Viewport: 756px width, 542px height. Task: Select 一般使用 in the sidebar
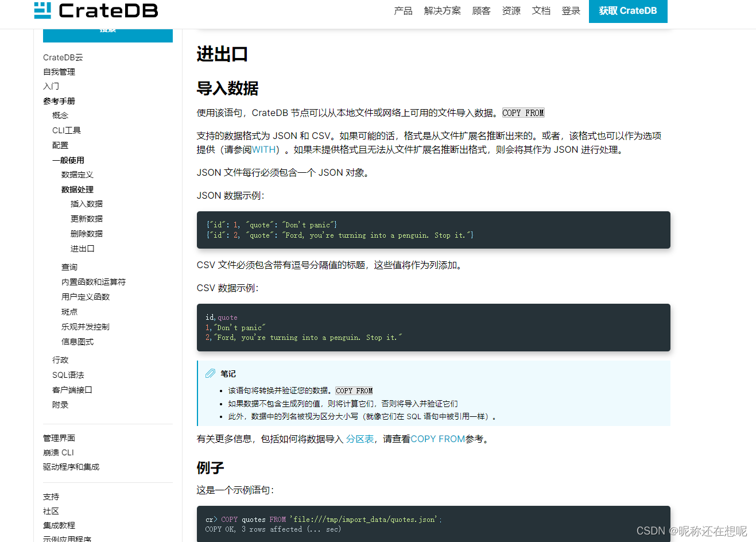pyautogui.click(x=68, y=160)
